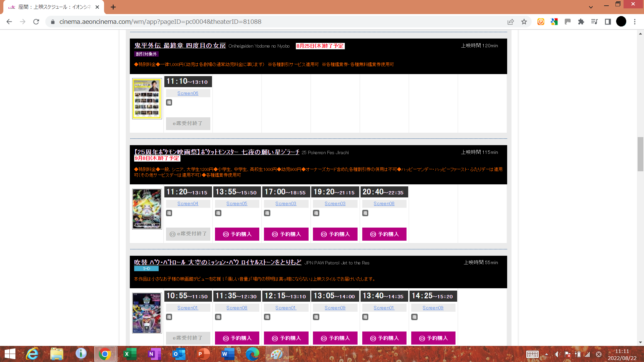Click the Google Translate extension icon
This screenshot has height=362, width=644.
tap(554, 22)
